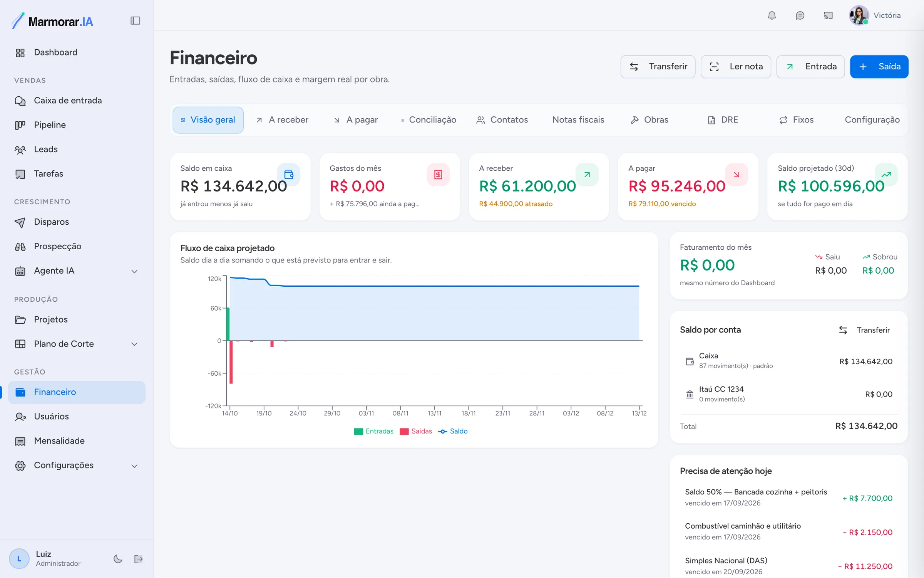This screenshot has height=578, width=924.
Task: Click the wallet icon on Saldo em caixa card
Action: tap(289, 175)
